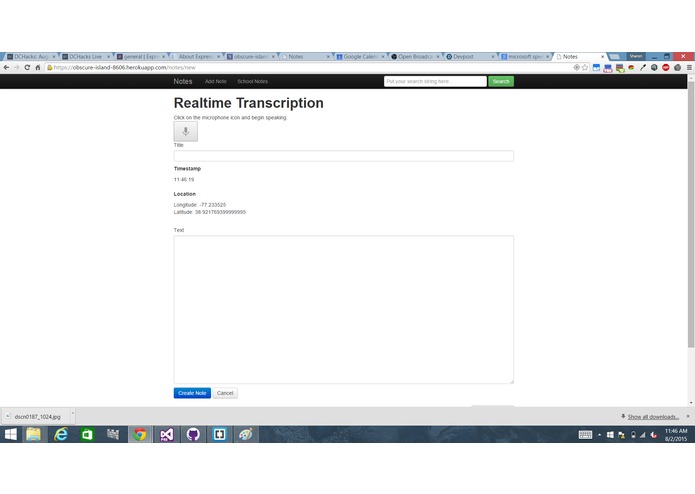The width and height of the screenshot is (695, 494).
Task: Show hidden system tray icons
Action: [599, 435]
